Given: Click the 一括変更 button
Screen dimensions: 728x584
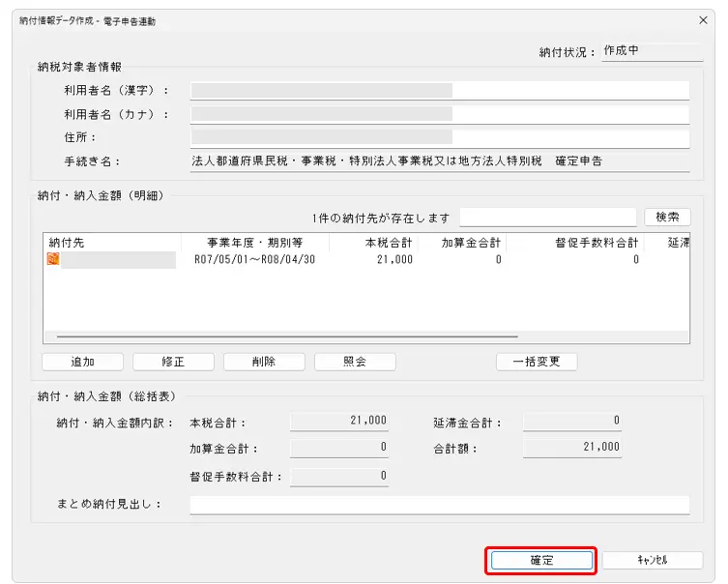Looking at the screenshot, I should (x=537, y=362).
